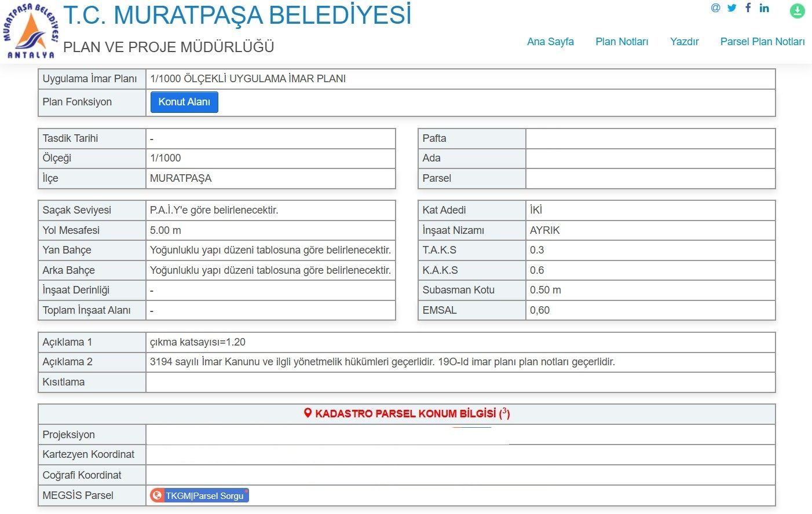The height and width of the screenshot is (514, 812).
Task: Click the orange globe icon in MEGSİS row
Action: 157,495
